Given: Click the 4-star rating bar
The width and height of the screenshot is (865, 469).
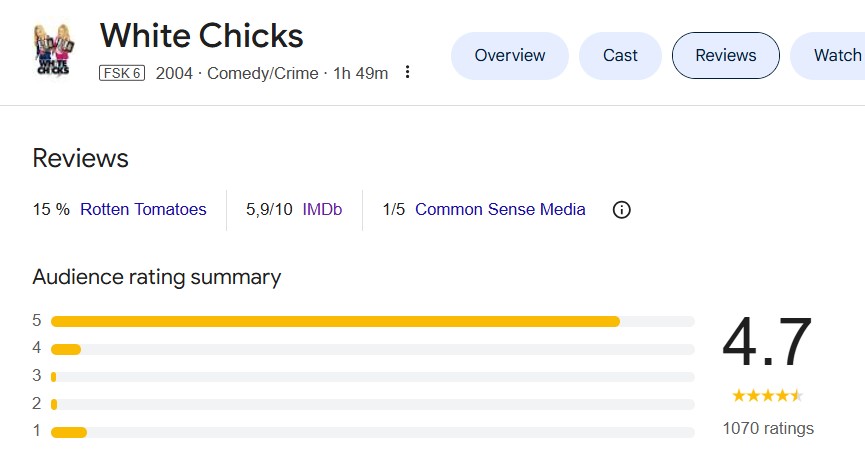Looking at the screenshot, I should tap(372, 349).
